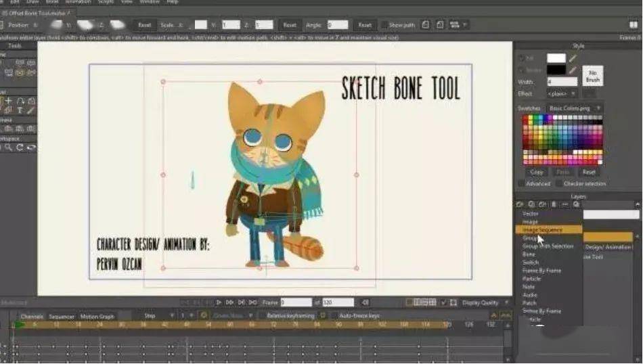Click the onion skin icon in timeline
The width and height of the screenshot is (643, 364).
(x=204, y=315)
